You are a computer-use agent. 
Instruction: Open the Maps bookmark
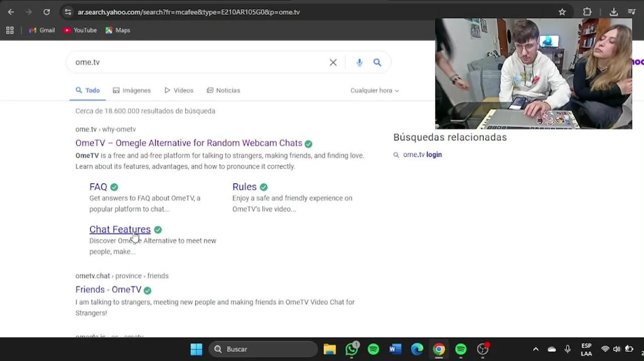[118, 30]
